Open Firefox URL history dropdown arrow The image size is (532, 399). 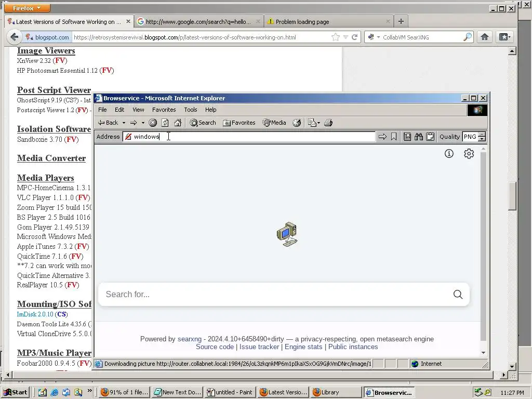[x=345, y=37]
